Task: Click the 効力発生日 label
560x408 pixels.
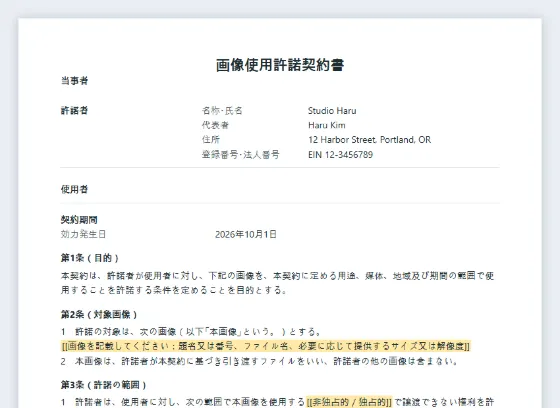Action: point(83,234)
